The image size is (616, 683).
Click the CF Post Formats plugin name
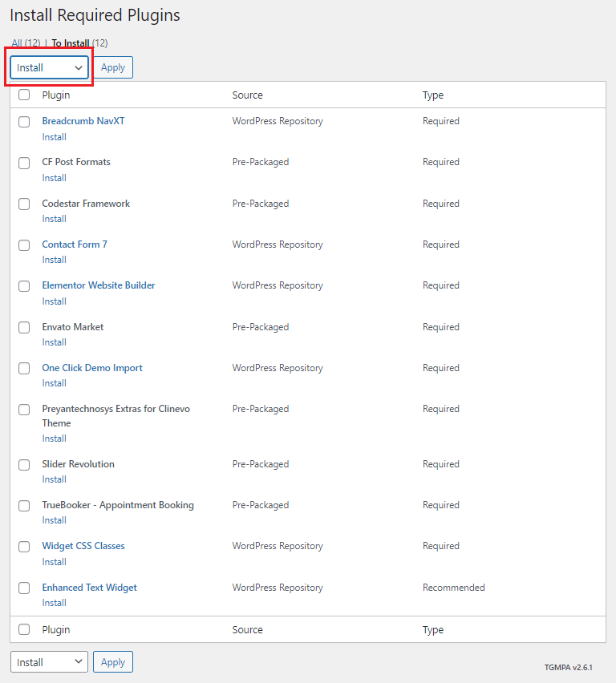[x=76, y=162]
